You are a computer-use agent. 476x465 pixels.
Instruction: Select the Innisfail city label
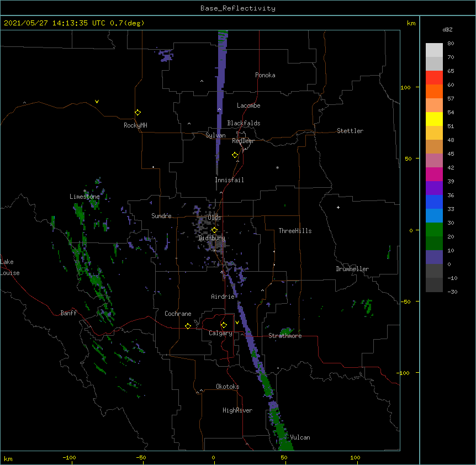point(229,180)
